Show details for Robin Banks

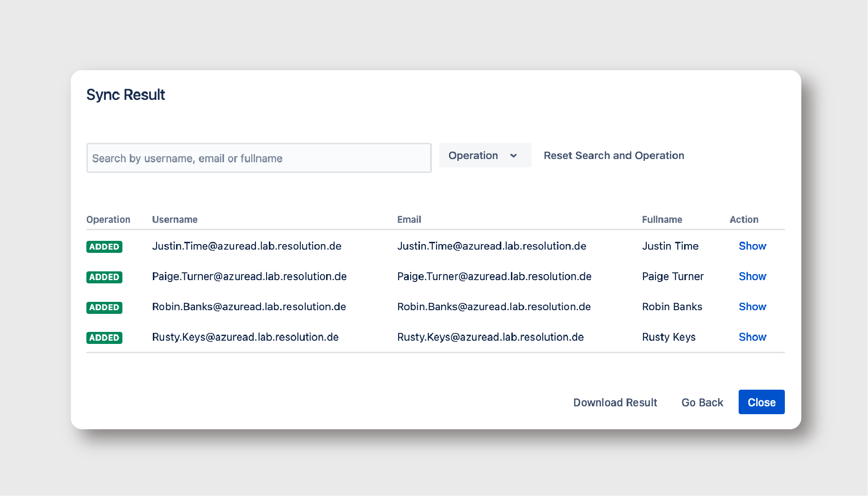[752, 306]
